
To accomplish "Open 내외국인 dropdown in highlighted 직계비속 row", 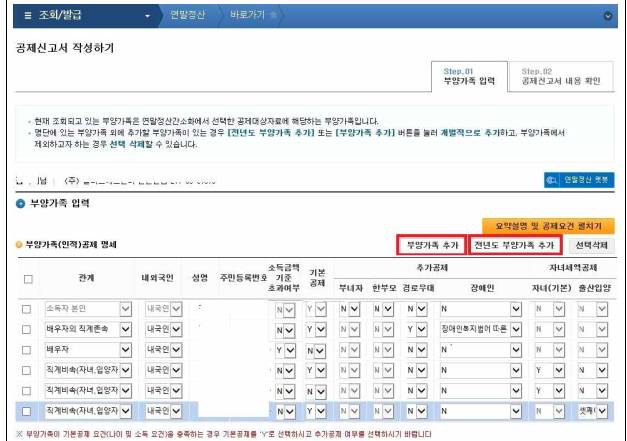I will coord(164,411).
